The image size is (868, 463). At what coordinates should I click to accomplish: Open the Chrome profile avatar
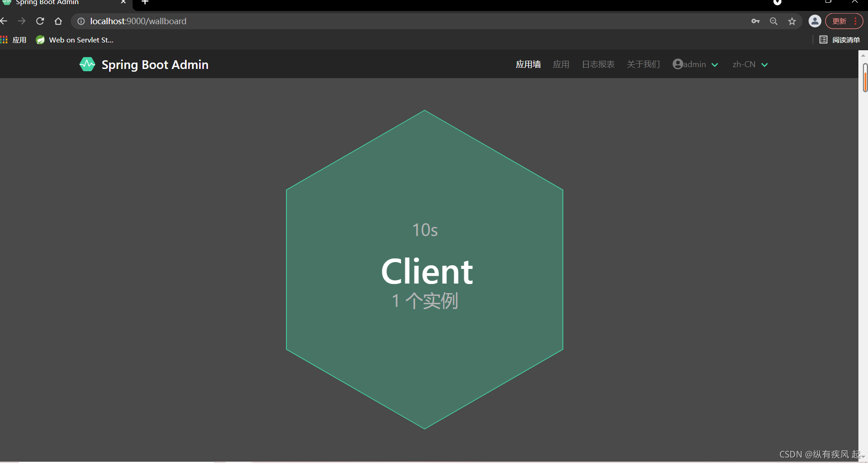point(815,21)
